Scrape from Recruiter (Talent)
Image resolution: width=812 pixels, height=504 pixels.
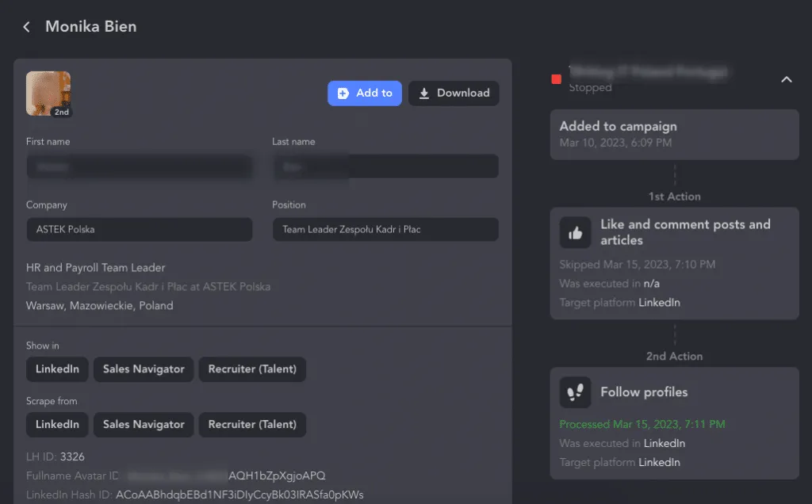[252, 424]
